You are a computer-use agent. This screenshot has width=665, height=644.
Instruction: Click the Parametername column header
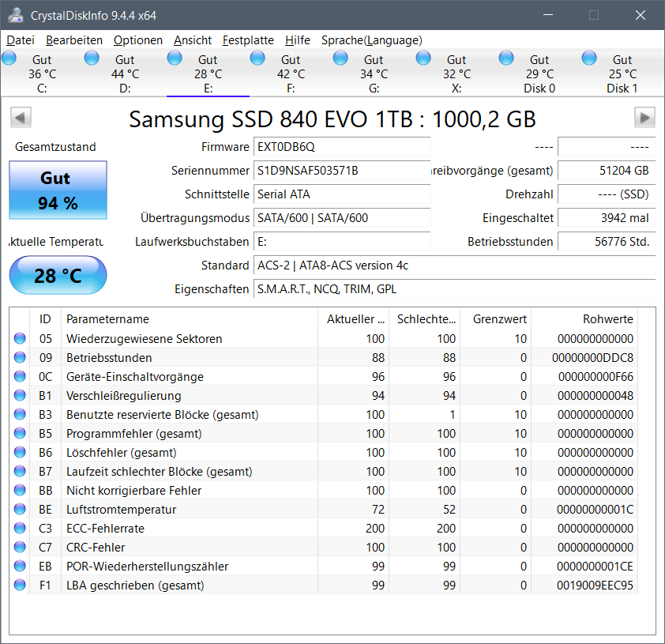tap(190, 319)
